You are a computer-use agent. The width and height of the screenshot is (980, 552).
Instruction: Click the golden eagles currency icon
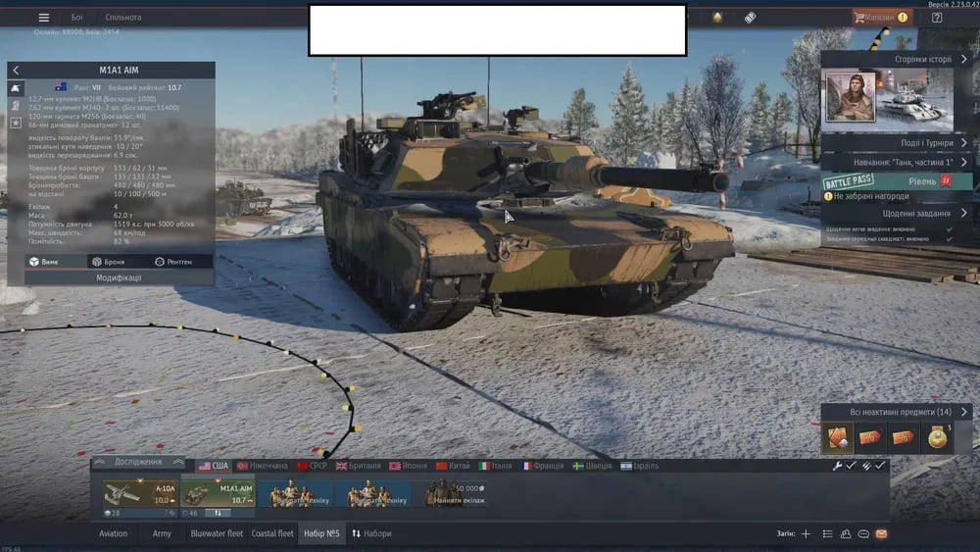point(716,18)
